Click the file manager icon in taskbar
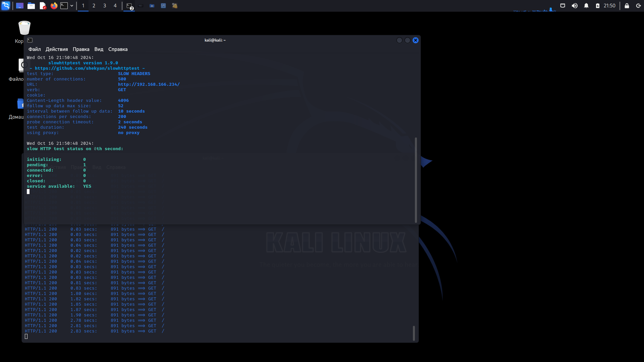644x362 pixels. pos(32,6)
